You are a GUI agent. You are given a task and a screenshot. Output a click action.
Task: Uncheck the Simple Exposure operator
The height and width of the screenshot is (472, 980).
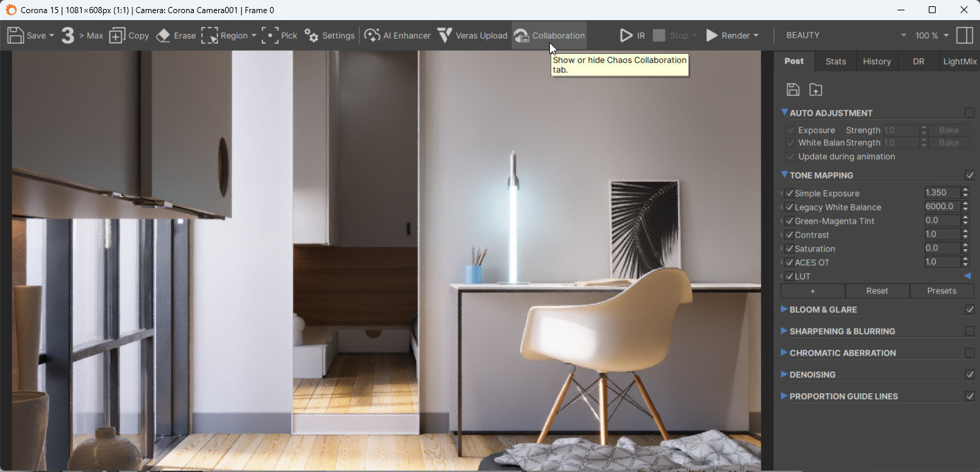click(790, 193)
